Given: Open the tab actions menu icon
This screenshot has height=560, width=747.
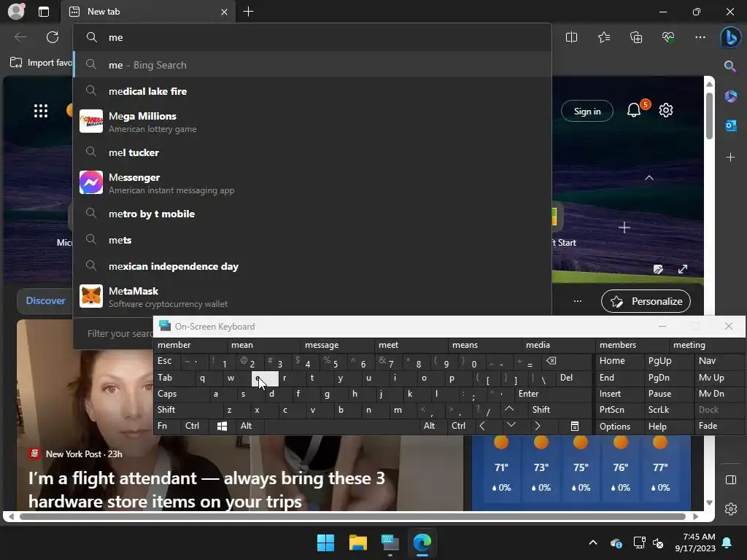Looking at the screenshot, I should (44, 12).
